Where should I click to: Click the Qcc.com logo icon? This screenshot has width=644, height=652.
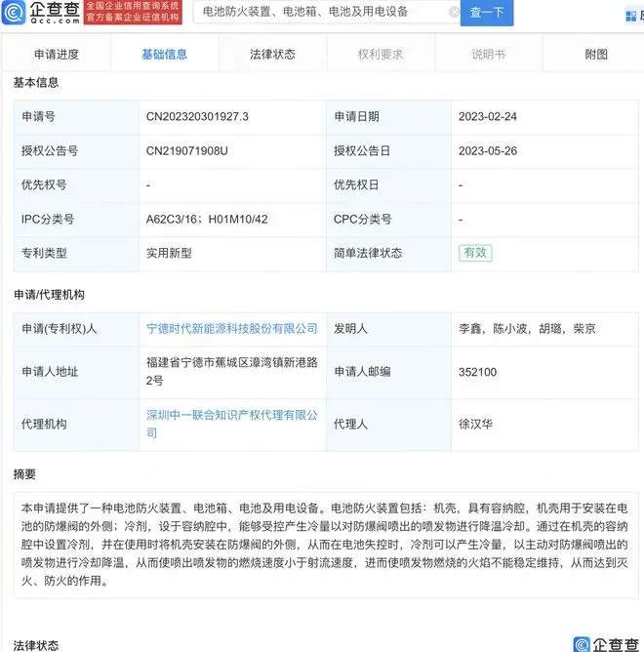(14, 13)
